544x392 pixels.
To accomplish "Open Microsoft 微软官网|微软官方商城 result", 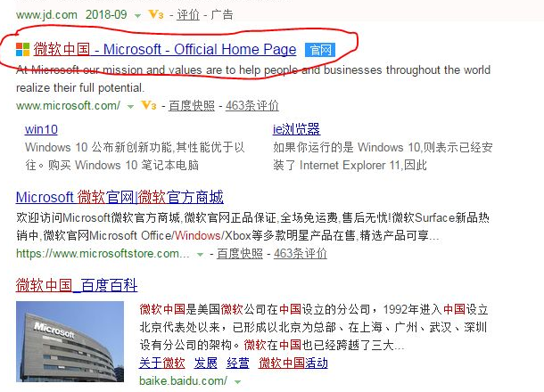I will click(120, 197).
